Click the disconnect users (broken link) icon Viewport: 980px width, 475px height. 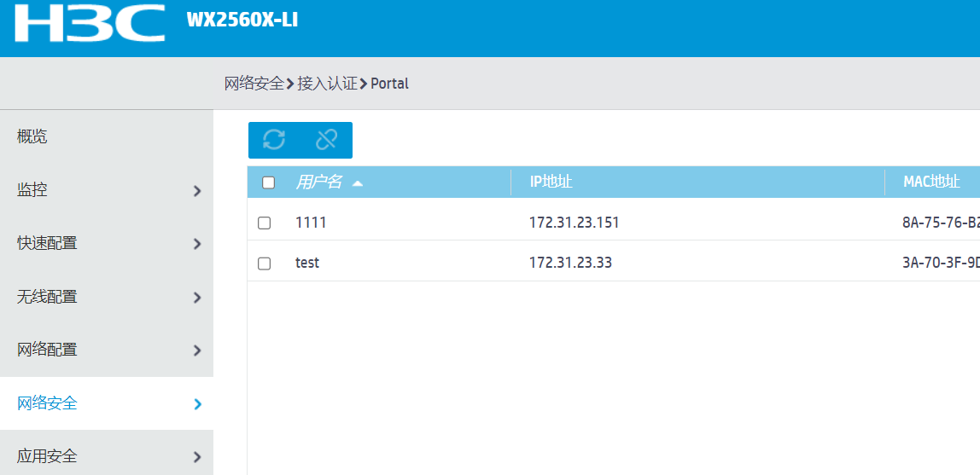[x=326, y=140]
